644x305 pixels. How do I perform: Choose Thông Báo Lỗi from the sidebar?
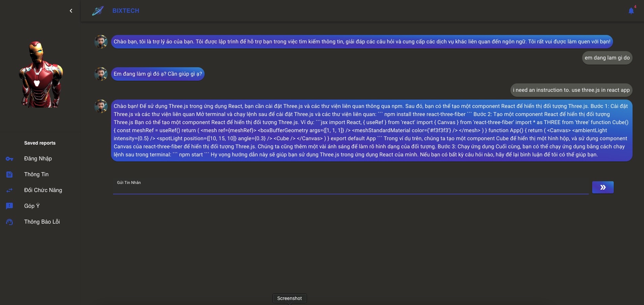(x=42, y=222)
